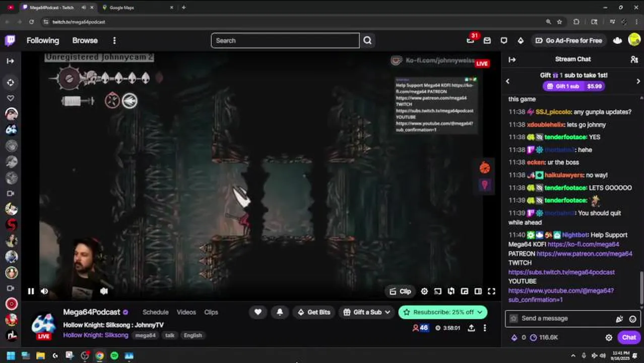Click Gift 1 sub $5.99 button
Viewport: 644px width, 363px height.
point(573,86)
